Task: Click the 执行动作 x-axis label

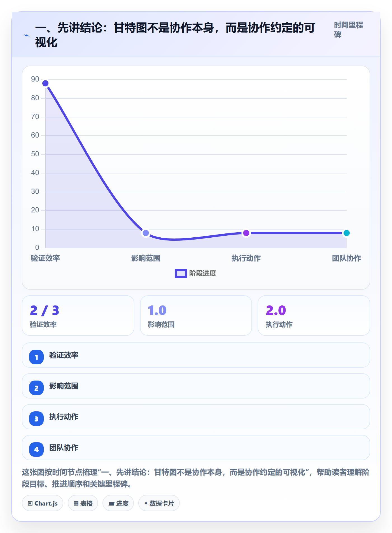Action: point(246,258)
